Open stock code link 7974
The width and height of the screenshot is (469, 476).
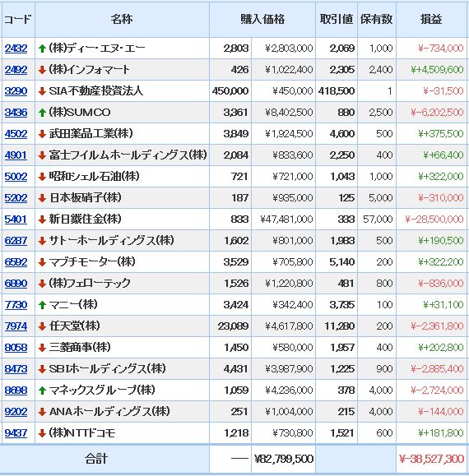click(16, 326)
